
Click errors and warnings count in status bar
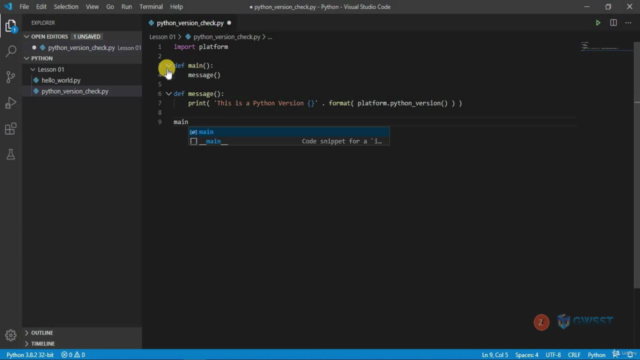pos(73,355)
